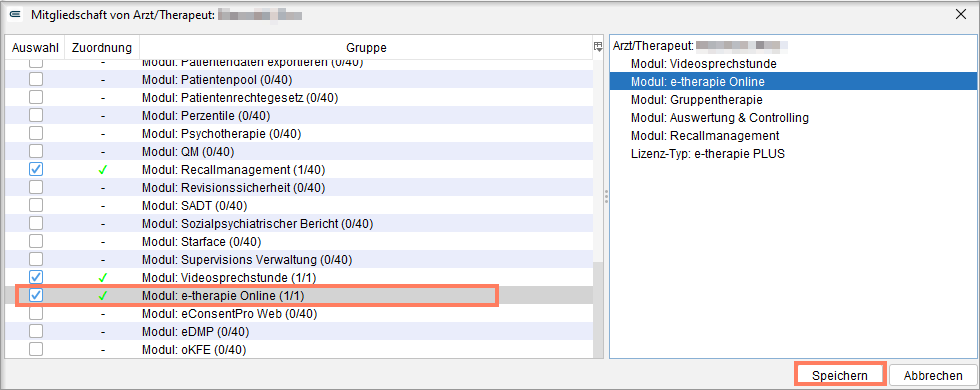Enable the Supervisions Verwaltung checkbox
Screen dimensions: 980x390
[36, 259]
